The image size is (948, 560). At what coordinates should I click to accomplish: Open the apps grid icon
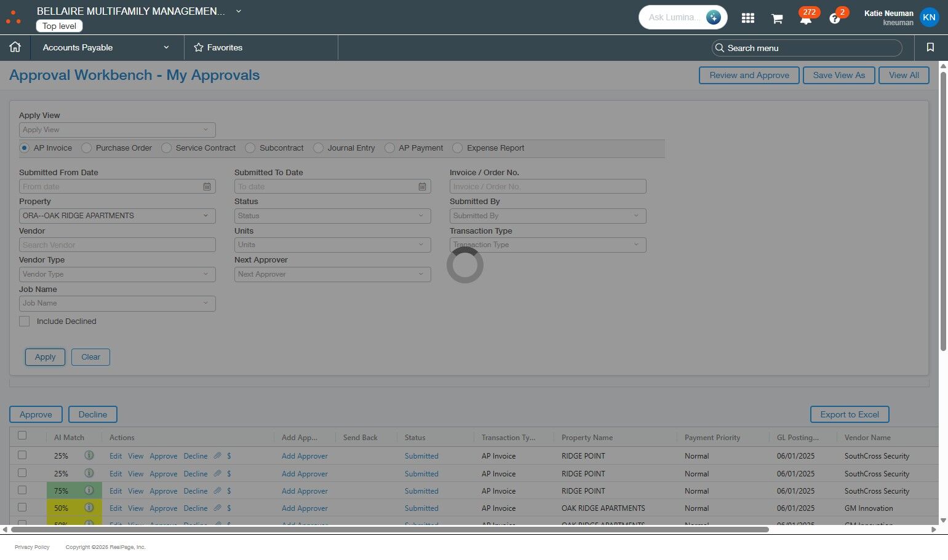pos(747,18)
